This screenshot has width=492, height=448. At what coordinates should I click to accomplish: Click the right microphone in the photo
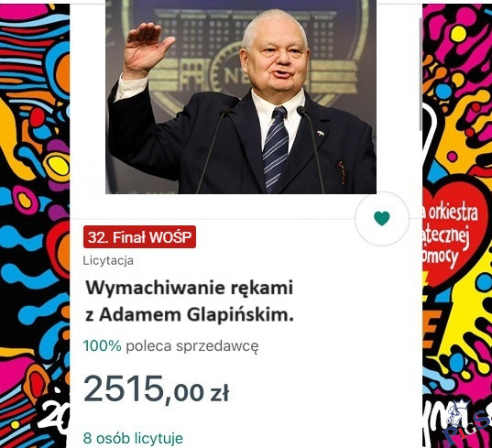point(311,149)
